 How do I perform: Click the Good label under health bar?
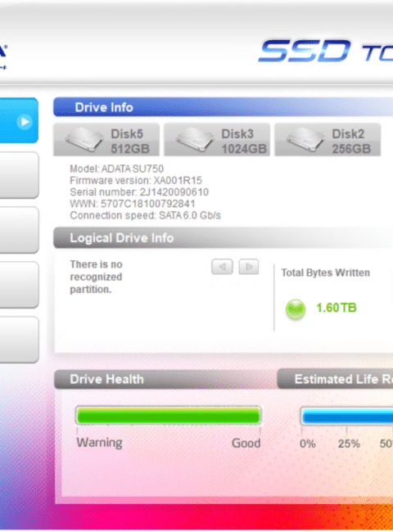click(x=246, y=443)
